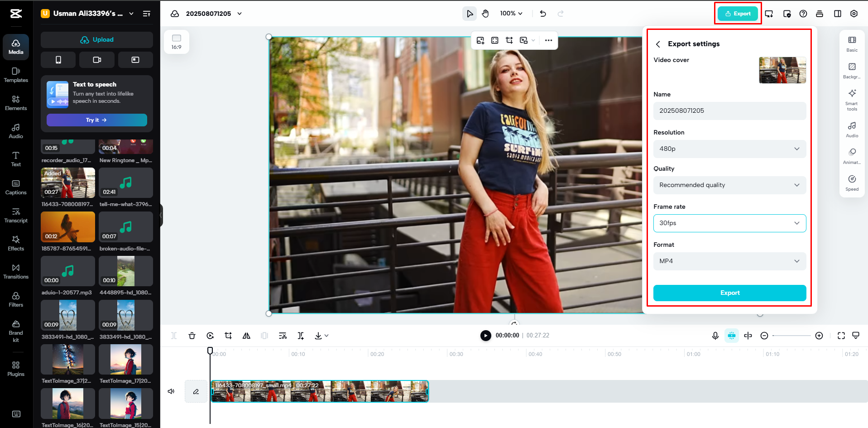
Task: Open the voiceover recording microphone tool
Action: [x=715, y=336]
